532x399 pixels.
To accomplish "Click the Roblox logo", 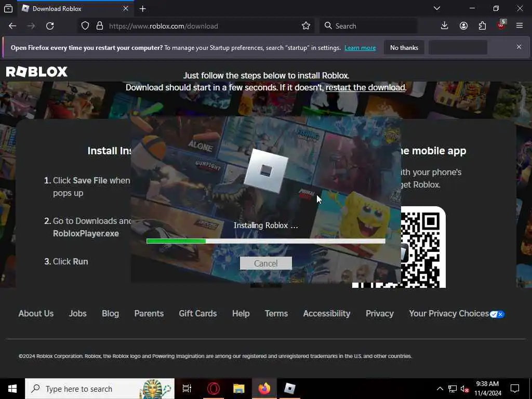I will coord(37,72).
